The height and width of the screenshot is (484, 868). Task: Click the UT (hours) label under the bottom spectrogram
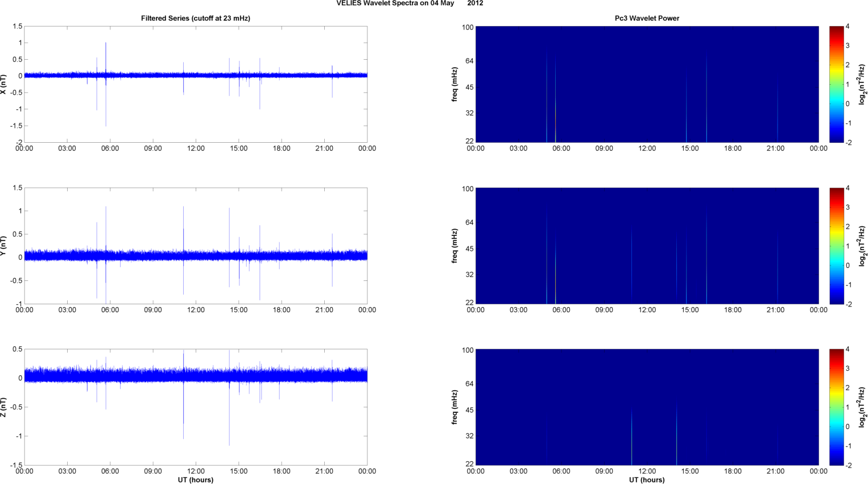click(647, 480)
